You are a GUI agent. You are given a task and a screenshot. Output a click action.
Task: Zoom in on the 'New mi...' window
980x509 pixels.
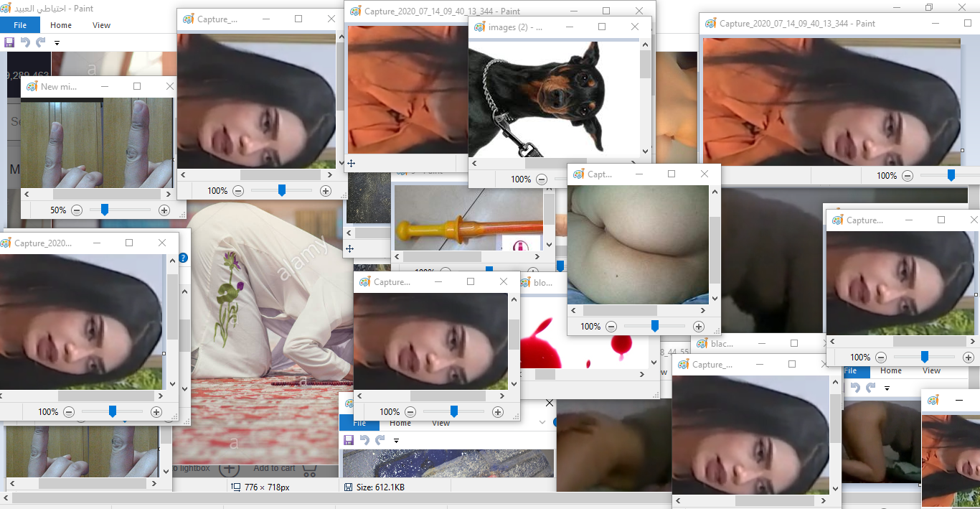(164, 210)
